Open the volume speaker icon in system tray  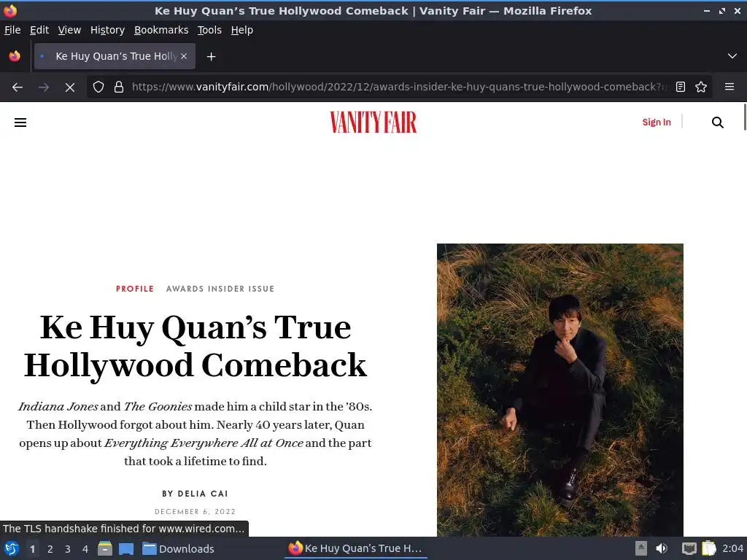(x=661, y=548)
